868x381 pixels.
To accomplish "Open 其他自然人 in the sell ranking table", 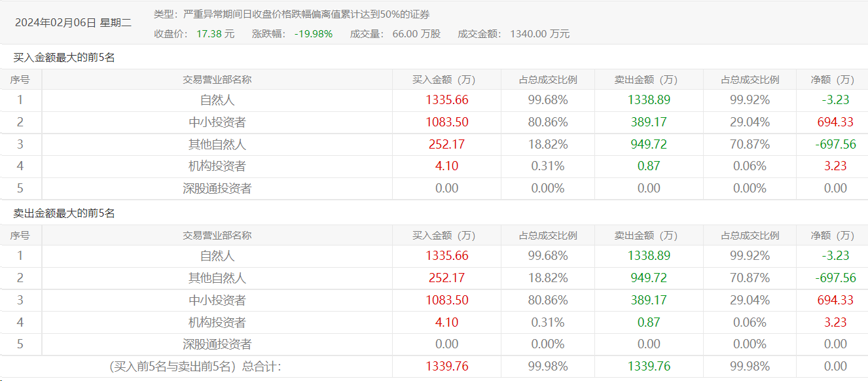I will coord(217,278).
